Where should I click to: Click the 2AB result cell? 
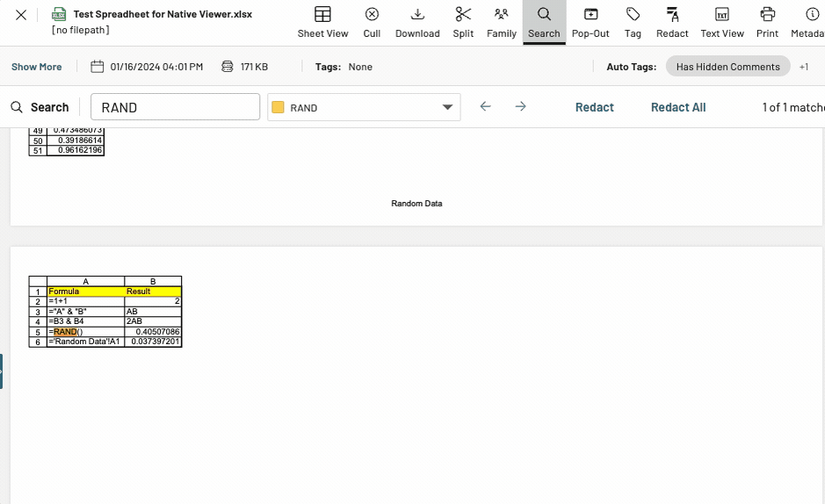[x=153, y=321]
